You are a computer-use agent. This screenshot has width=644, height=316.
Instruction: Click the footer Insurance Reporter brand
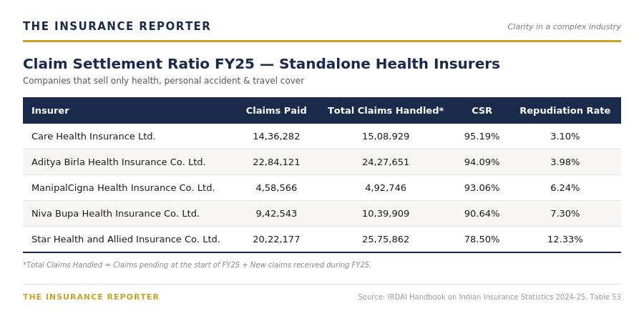91,297
